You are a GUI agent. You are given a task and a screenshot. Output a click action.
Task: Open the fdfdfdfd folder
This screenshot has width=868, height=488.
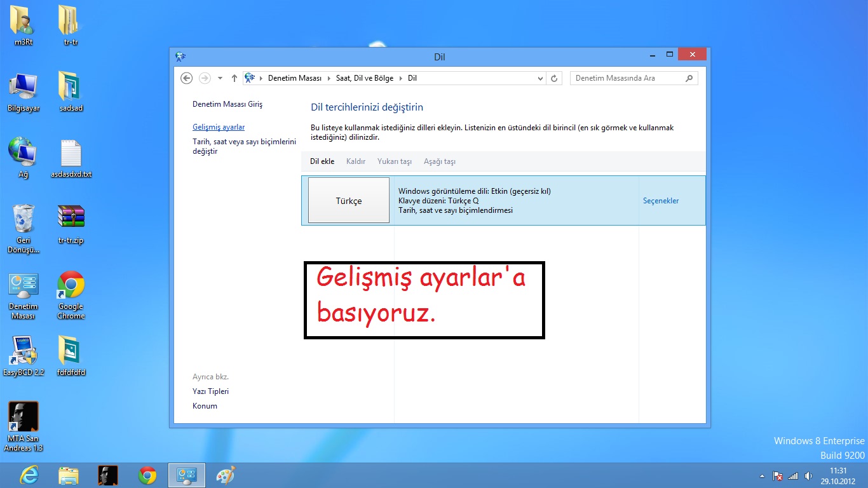point(71,356)
